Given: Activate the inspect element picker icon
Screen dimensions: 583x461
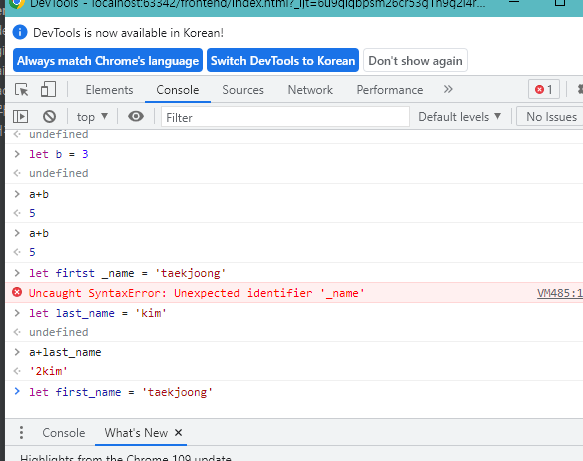Looking at the screenshot, I should click(22, 90).
